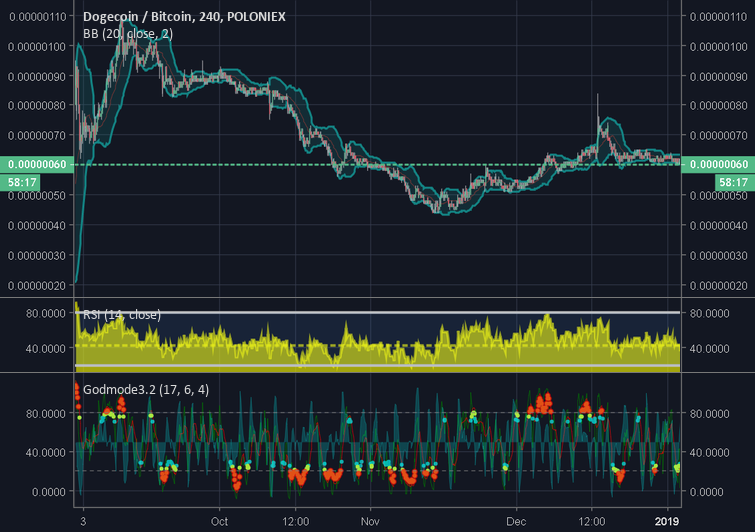The image size is (755, 532).
Task: Click RSI pane 80.0000 label on left axis
Action: click(x=46, y=313)
